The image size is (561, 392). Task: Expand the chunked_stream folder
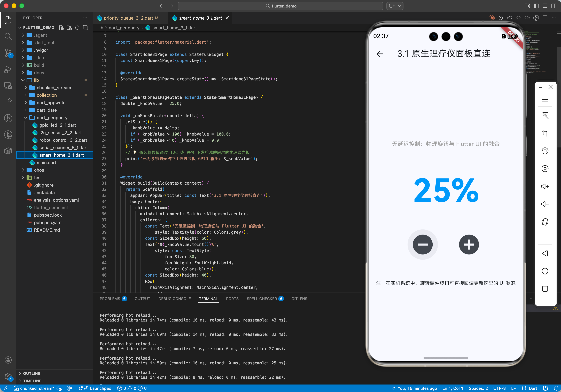[x=54, y=87]
